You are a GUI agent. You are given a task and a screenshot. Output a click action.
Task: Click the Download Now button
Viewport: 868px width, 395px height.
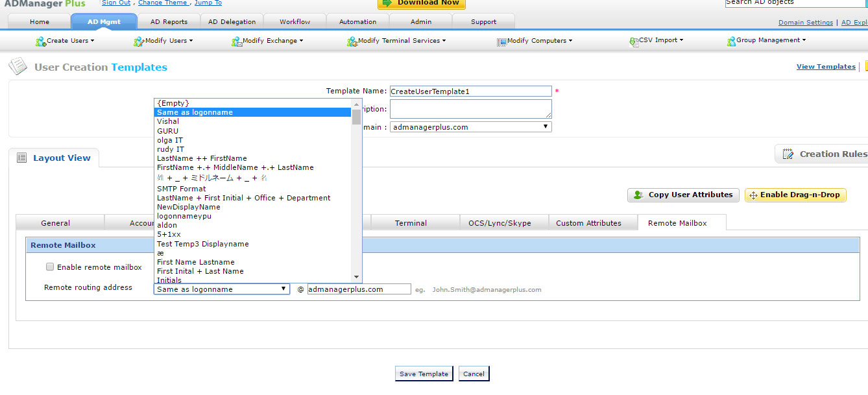pyautogui.click(x=422, y=3)
